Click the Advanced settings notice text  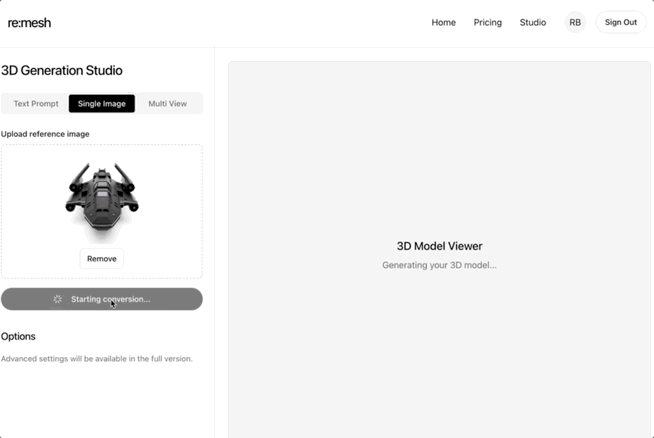[97, 359]
